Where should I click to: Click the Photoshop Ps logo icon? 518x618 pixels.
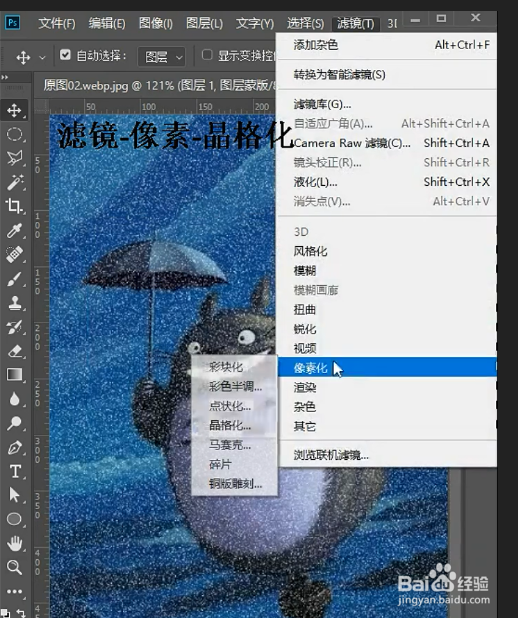click(x=13, y=22)
